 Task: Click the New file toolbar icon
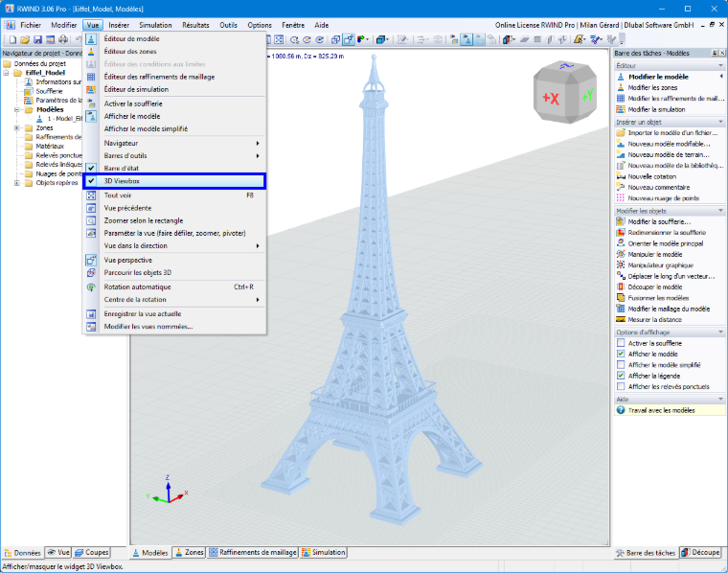(x=12, y=40)
